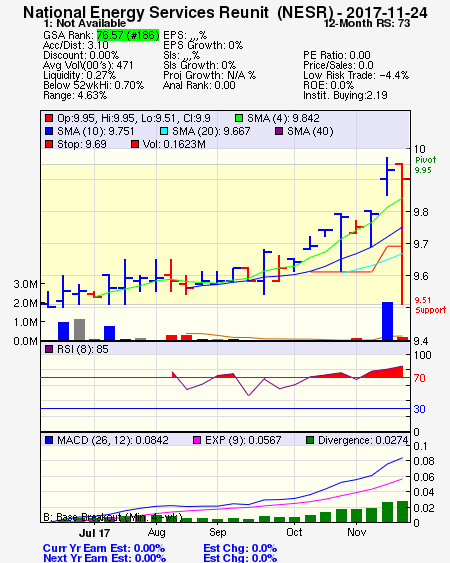Screen dimensions: 450x563
Task: Click the Proj Growth: N/A % text
Action: (x=209, y=75)
